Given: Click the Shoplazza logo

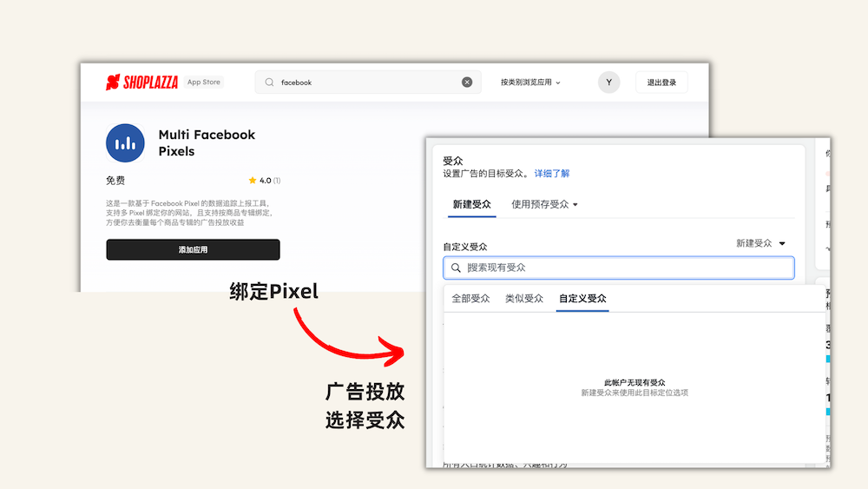Looking at the screenshot, I should coord(141,83).
